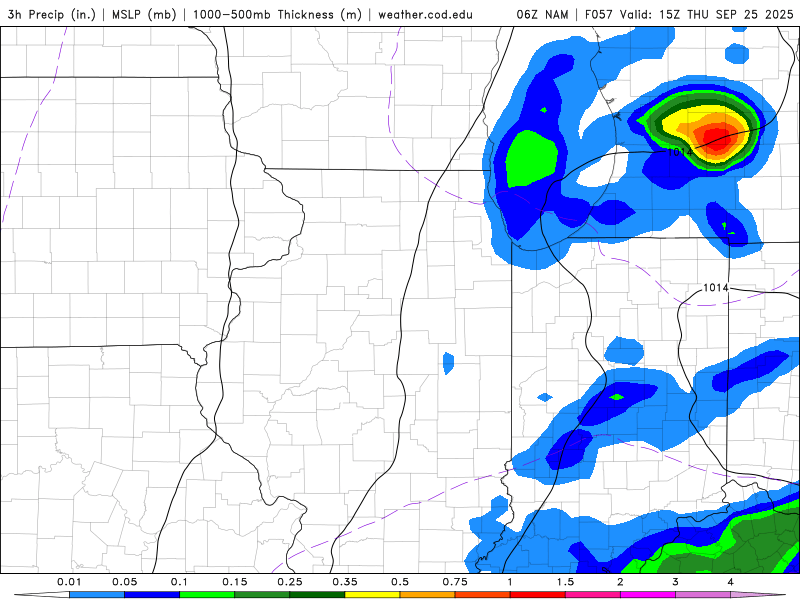800x600 pixels.
Task: Click the "06Z NAM" model run label
Action: [x=542, y=14]
